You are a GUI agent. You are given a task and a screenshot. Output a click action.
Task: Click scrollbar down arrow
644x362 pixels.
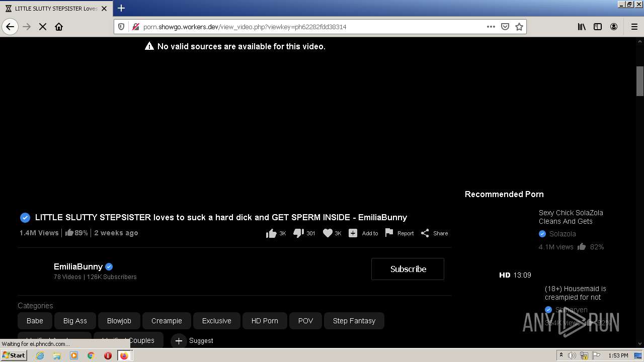tap(640, 343)
